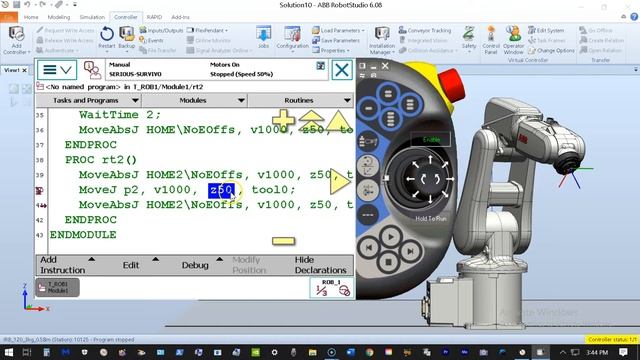
Task: Expand the Modules dropdown
Action: click(194, 100)
